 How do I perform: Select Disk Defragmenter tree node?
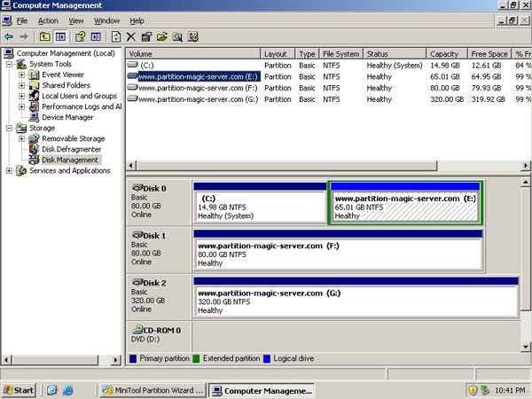(x=73, y=149)
